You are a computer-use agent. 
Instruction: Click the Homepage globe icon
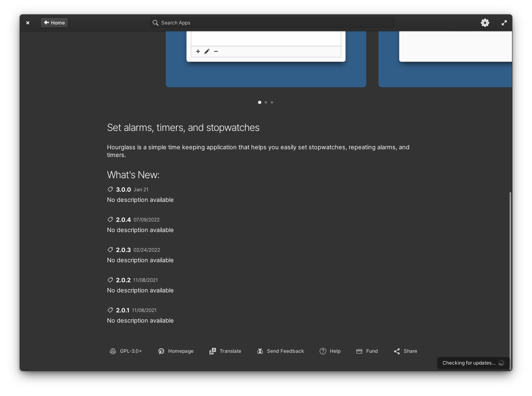(161, 351)
